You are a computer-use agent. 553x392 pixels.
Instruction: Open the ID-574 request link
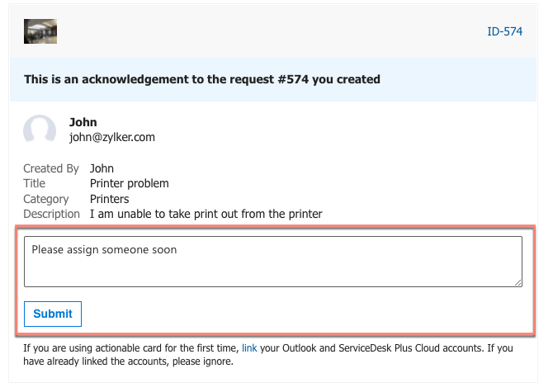[x=504, y=31]
